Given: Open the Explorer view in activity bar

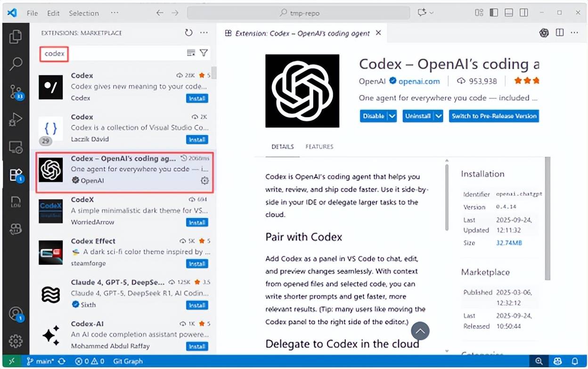Looking at the screenshot, I should point(16,36).
